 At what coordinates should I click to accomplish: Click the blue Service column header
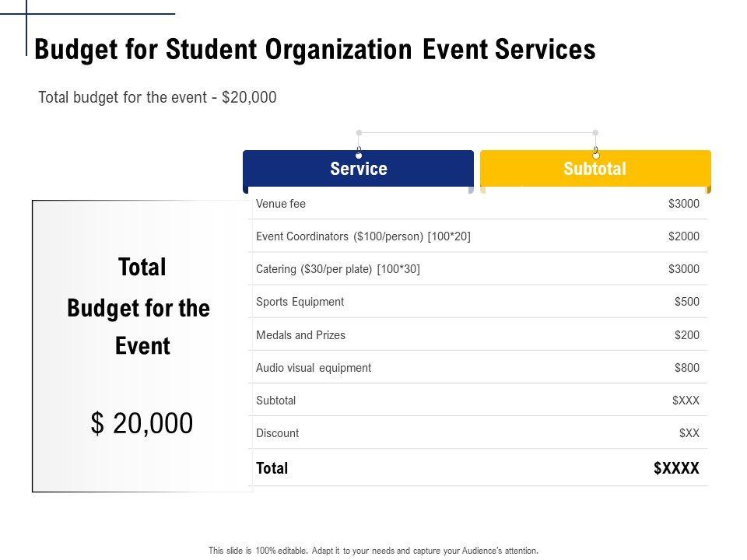click(358, 170)
